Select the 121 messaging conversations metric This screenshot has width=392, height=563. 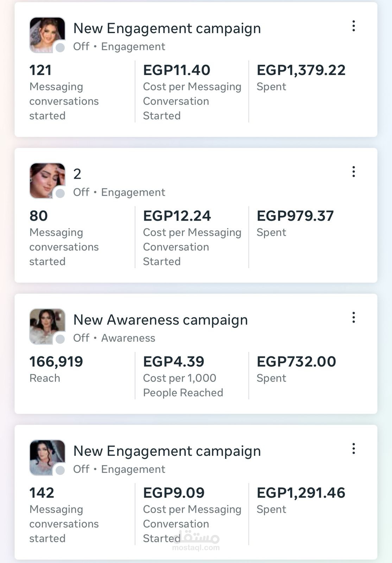40,70
